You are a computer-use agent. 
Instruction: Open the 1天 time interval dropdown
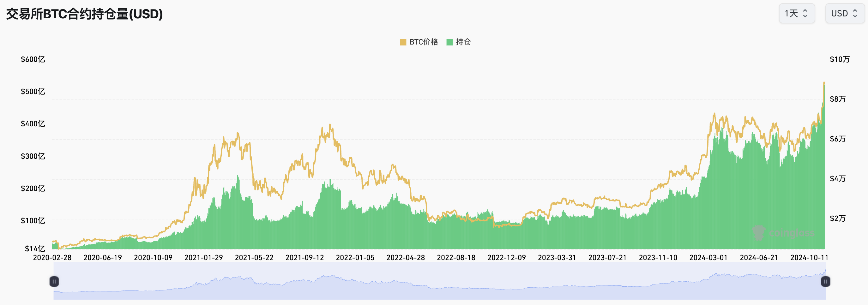pos(797,14)
